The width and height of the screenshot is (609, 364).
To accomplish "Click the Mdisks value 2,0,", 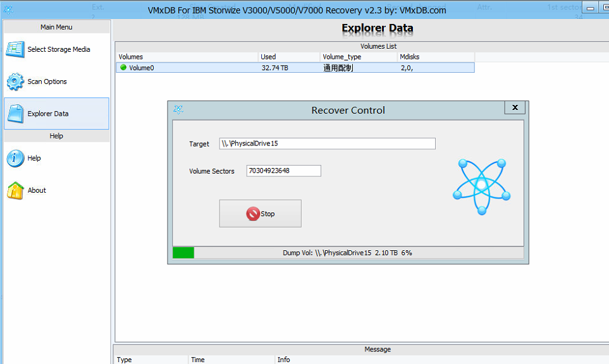I will point(407,68).
